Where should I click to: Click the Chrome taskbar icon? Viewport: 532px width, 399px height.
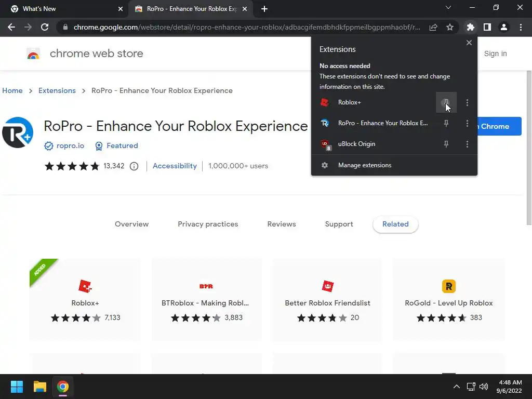coord(63,387)
